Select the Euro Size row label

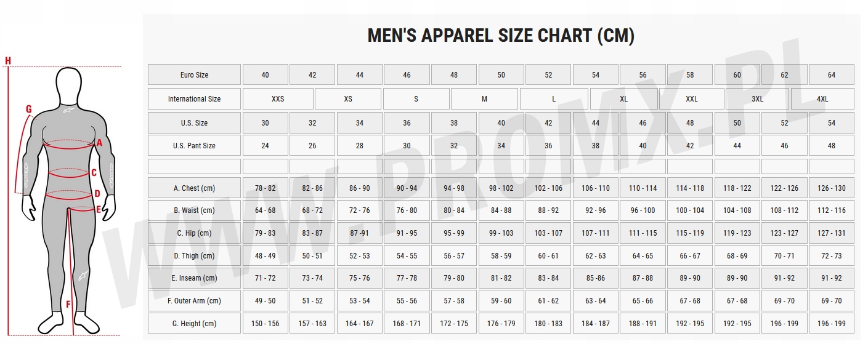(194, 75)
